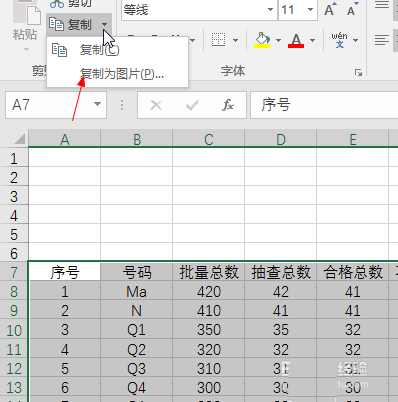Expand the Copy button dropdown arrow
Screen dimensions: 398x402
(105, 25)
